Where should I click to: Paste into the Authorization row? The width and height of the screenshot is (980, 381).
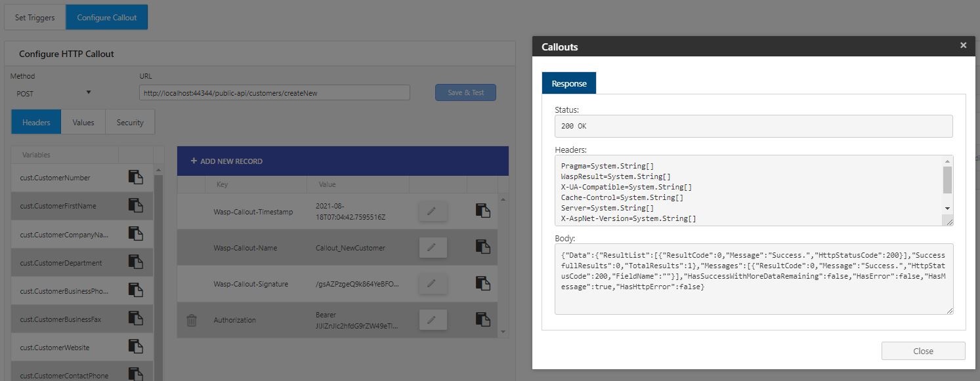pyautogui.click(x=482, y=319)
